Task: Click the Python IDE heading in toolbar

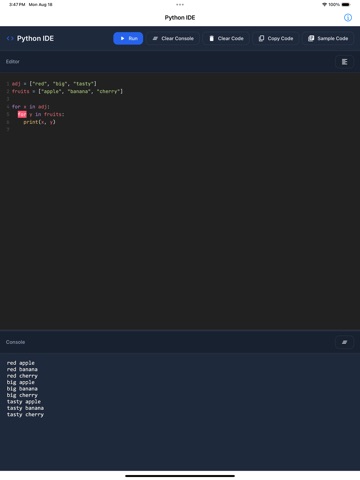Action: [35, 38]
